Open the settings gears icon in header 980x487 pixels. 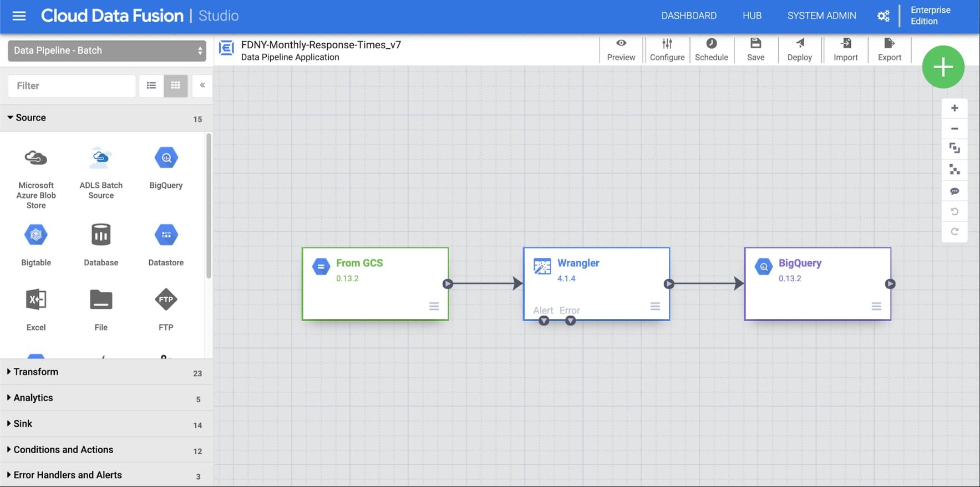click(883, 16)
